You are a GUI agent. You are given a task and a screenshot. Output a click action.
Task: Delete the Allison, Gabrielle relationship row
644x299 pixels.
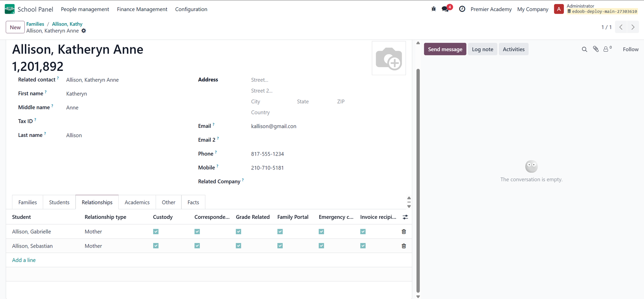pos(404,232)
